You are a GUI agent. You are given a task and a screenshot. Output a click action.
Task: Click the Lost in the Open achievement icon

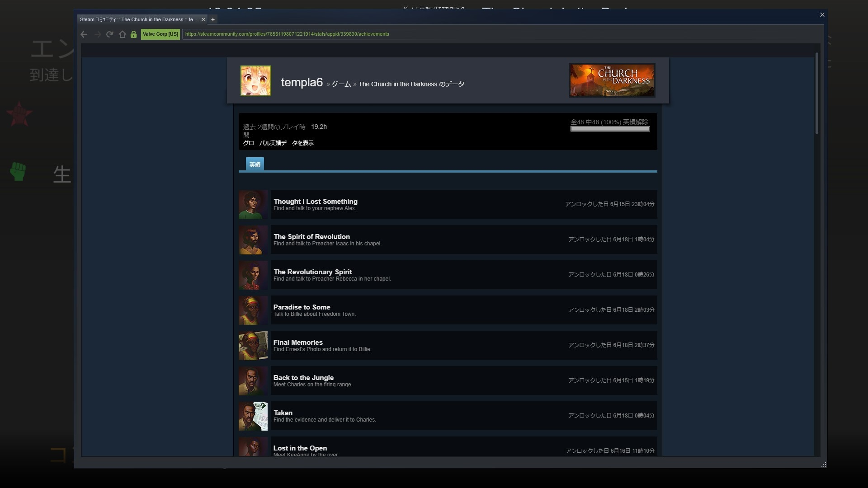(x=253, y=446)
